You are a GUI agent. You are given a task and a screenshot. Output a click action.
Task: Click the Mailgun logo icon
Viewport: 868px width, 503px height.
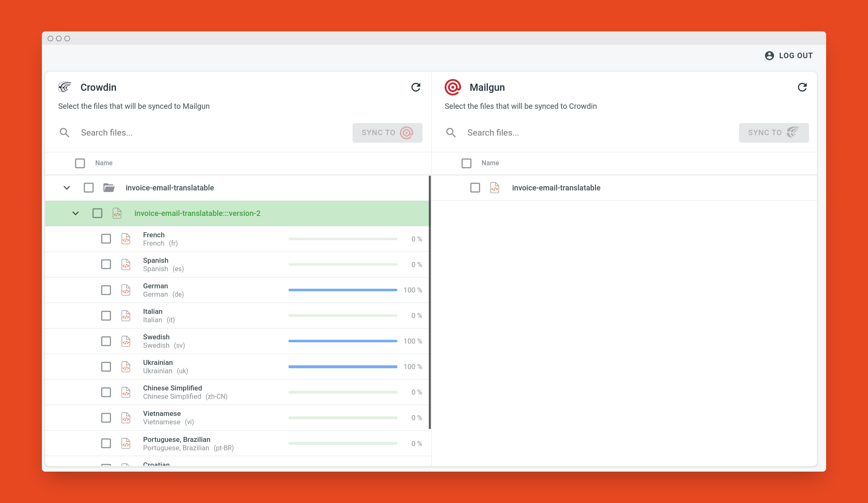coord(453,87)
